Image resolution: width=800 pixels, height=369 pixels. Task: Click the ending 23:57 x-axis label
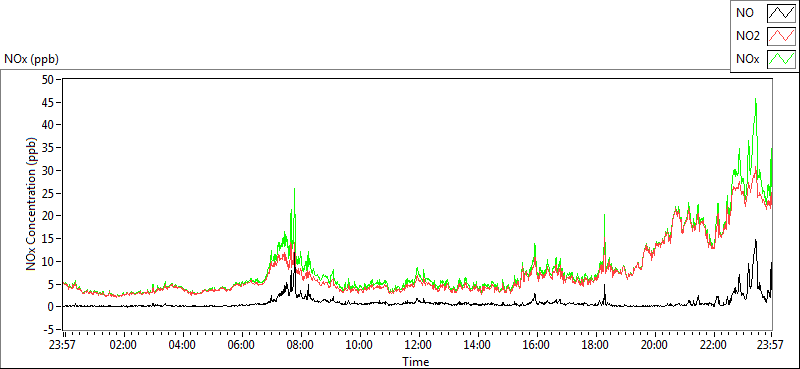pos(771,344)
